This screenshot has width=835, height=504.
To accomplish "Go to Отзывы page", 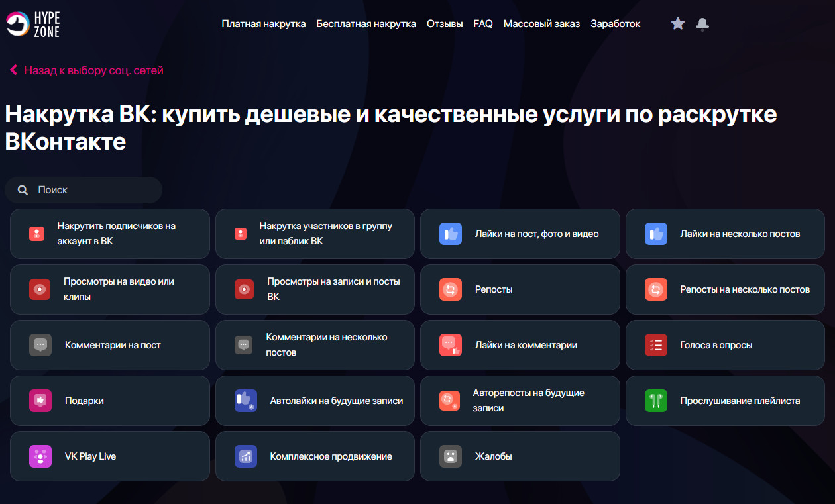I will pyautogui.click(x=445, y=24).
